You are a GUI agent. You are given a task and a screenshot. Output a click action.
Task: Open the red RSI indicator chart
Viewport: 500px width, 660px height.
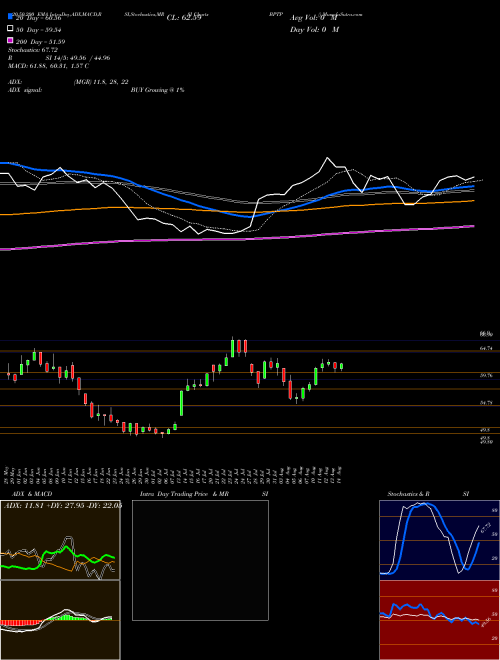tap(439, 620)
